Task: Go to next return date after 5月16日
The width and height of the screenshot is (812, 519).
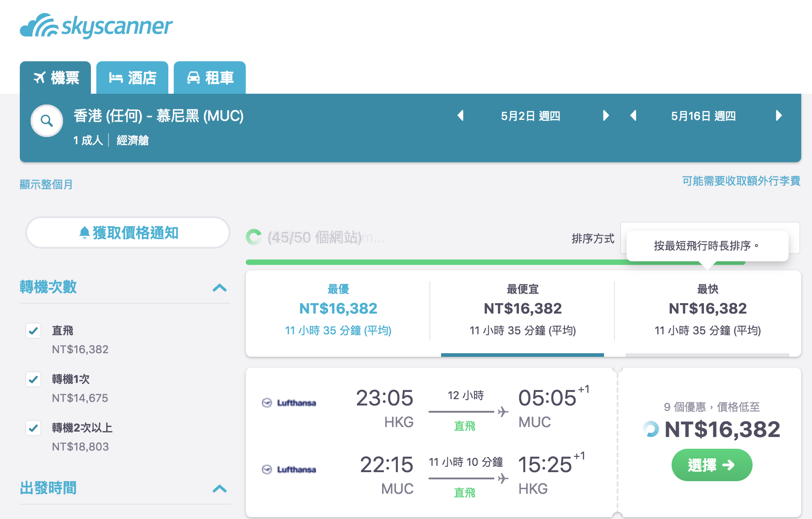Action: [779, 116]
